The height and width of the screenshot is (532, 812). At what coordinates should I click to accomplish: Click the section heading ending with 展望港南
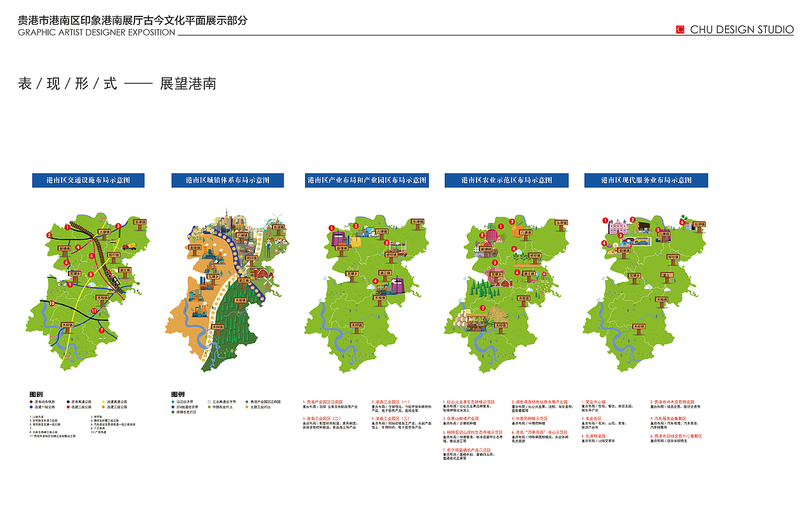(117, 83)
